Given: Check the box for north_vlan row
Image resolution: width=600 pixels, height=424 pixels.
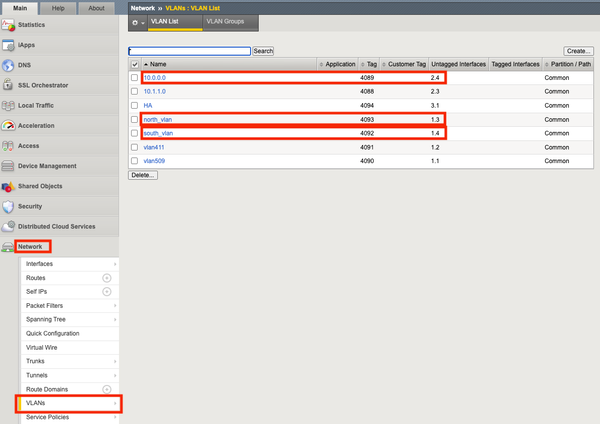Looking at the screenshot, I should [x=135, y=119].
